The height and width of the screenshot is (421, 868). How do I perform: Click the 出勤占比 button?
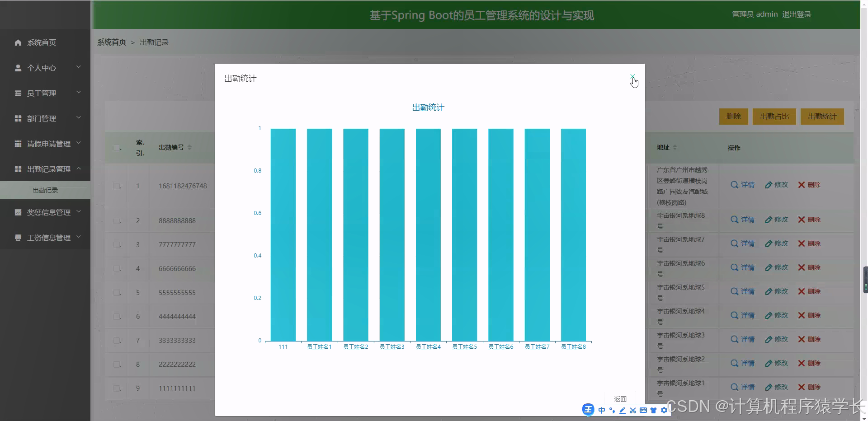[774, 116]
